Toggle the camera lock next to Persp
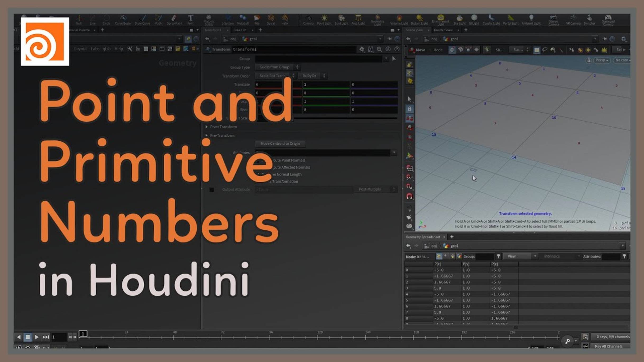This screenshot has height=362, width=644. tap(588, 60)
